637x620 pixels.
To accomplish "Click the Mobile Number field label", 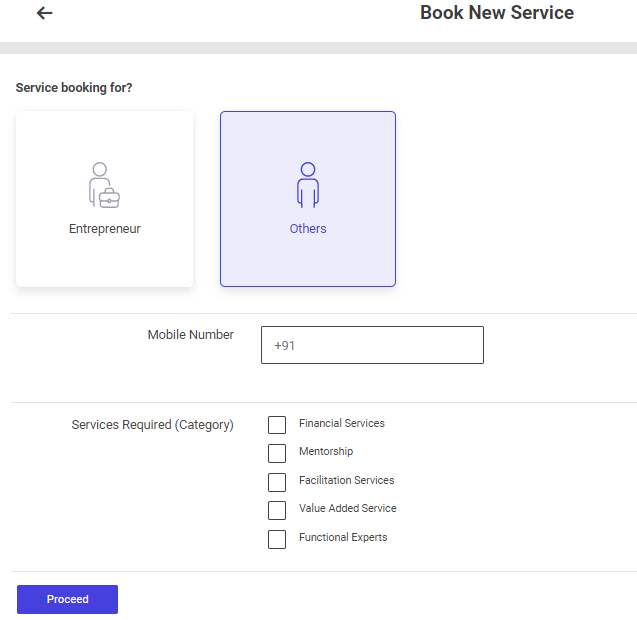I will pyautogui.click(x=191, y=335).
